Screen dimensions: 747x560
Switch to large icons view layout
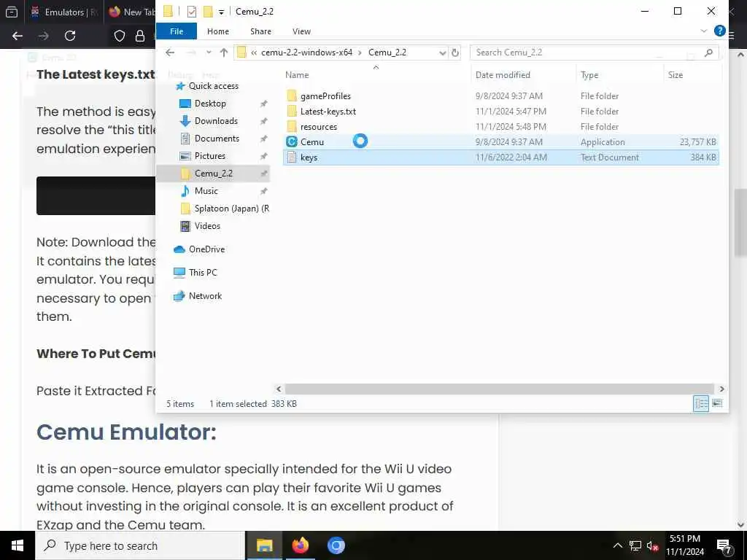717,404
